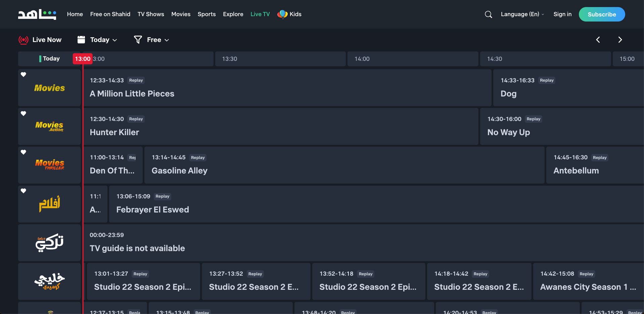Open the calendar icon next to Today
Image resolution: width=644 pixels, height=314 pixels.
[81, 39]
